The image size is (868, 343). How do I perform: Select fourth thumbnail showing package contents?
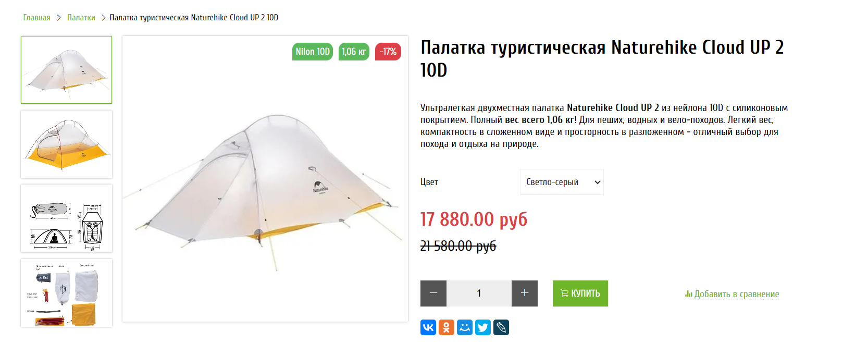coord(66,293)
